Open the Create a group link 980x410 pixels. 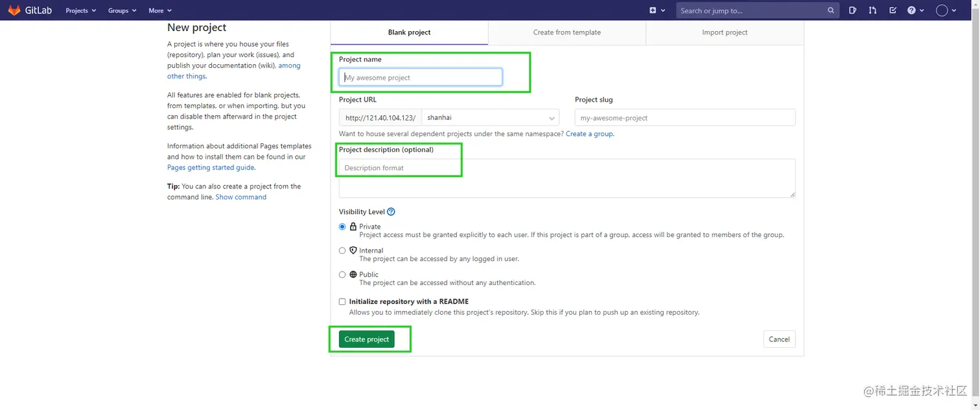(589, 134)
